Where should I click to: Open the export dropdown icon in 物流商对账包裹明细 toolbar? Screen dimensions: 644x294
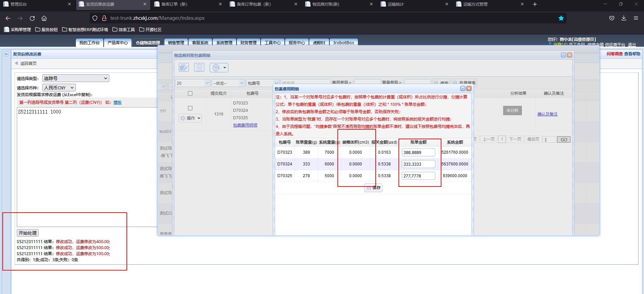pyautogui.click(x=219, y=68)
